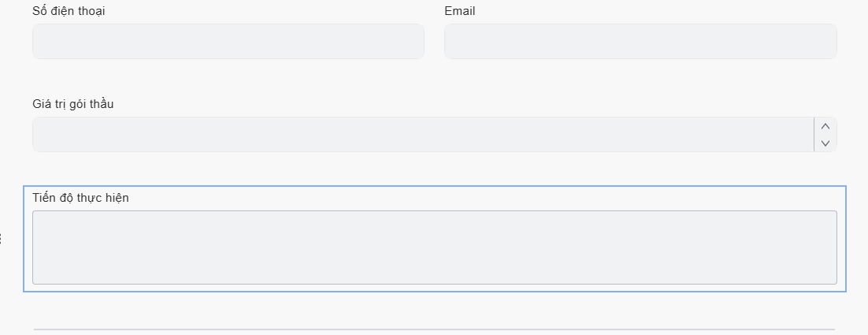Click the up chevron in the number field
The height and width of the screenshot is (335, 868).
pos(825,126)
